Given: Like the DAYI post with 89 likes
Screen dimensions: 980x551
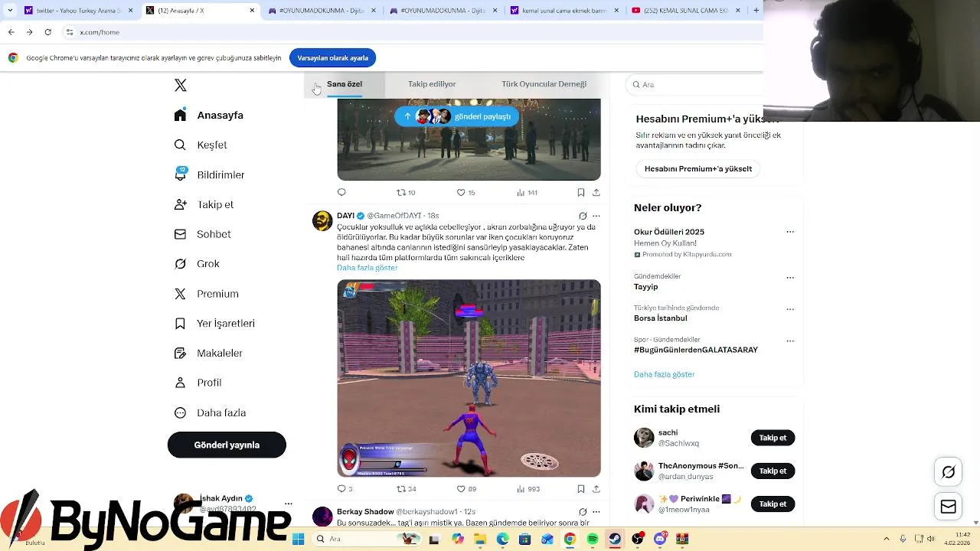Looking at the screenshot, I should [466, 488].
